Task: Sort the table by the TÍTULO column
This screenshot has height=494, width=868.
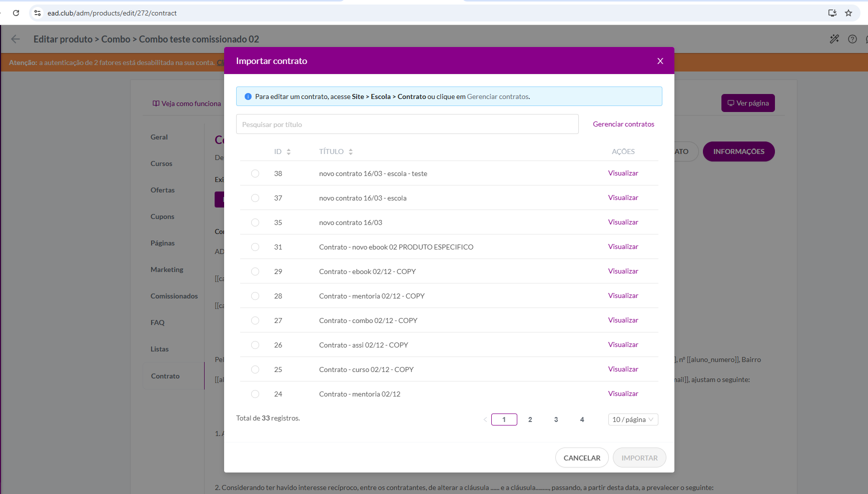Action: [x=351, y=151]
